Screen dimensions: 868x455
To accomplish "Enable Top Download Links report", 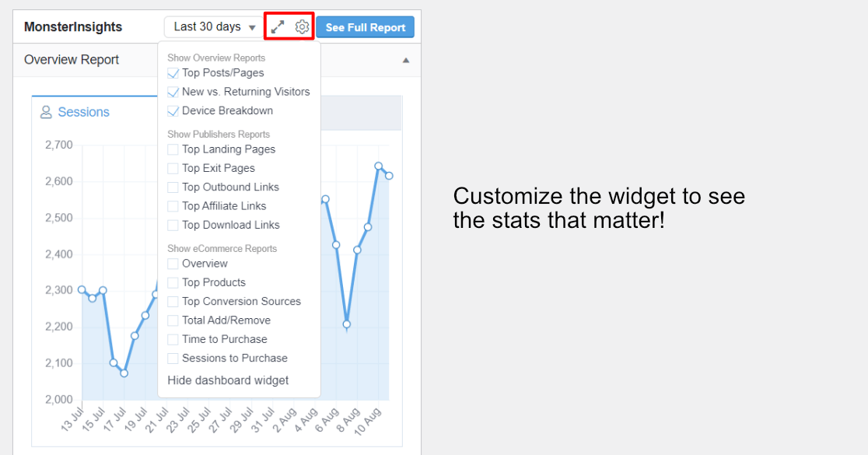I will pyautogui.click(x=173, y=226).
